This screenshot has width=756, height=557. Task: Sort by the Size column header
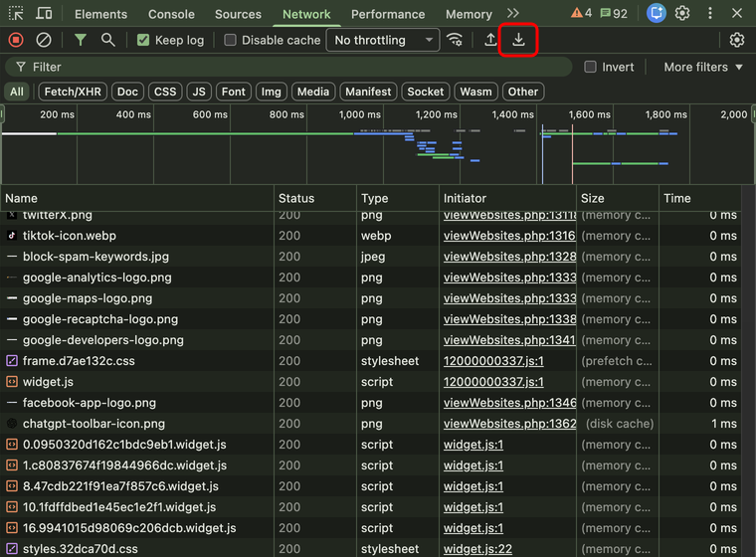pyautogui.click(x=618, y=198)
